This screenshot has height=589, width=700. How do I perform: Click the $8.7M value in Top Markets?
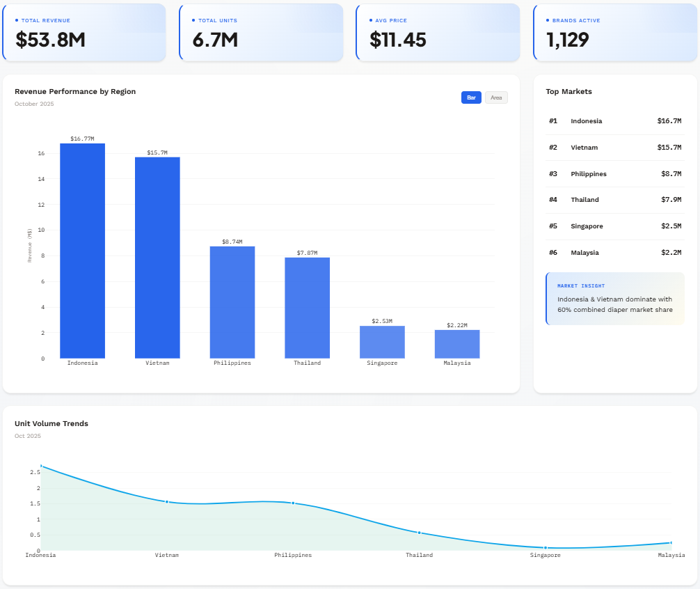pyautogui.click(x=671, y=174)
